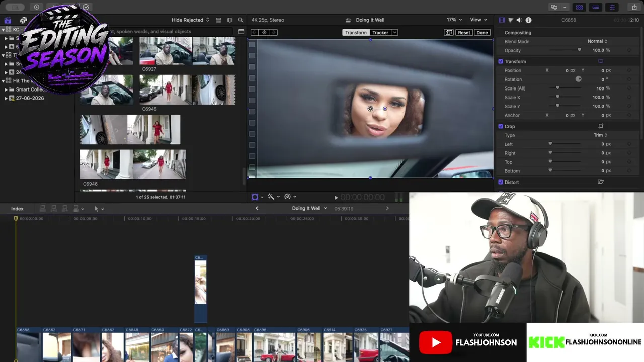The width and height of the screenshot is (644, 362).
Task: Toggle filmstrip/list clip view icon
Action: click(218, 20)
